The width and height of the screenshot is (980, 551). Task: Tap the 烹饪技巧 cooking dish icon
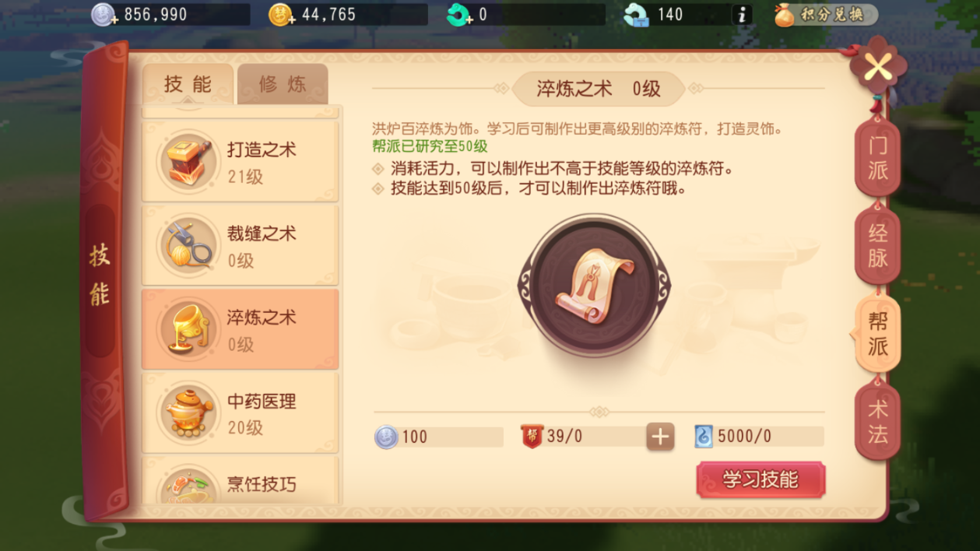click(187, 486)
